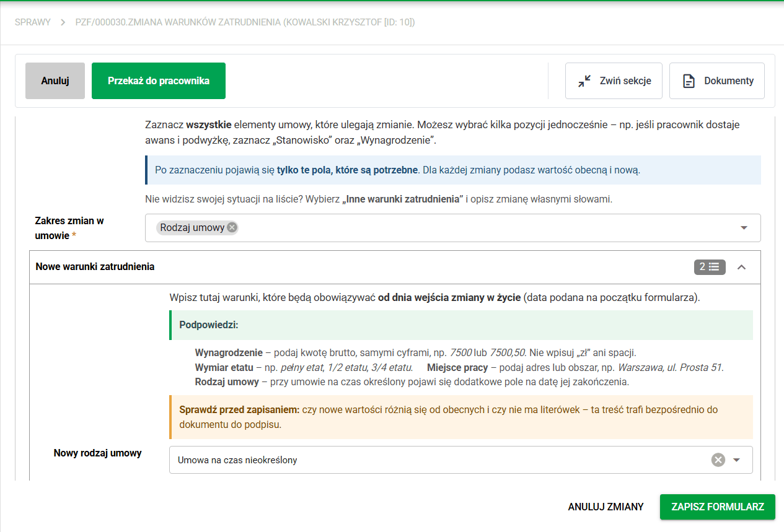The height and width of the screenshot is (532, 784).
Task: Click the Nowe warunki zatrudnienia header text
Action: point(95,267)
